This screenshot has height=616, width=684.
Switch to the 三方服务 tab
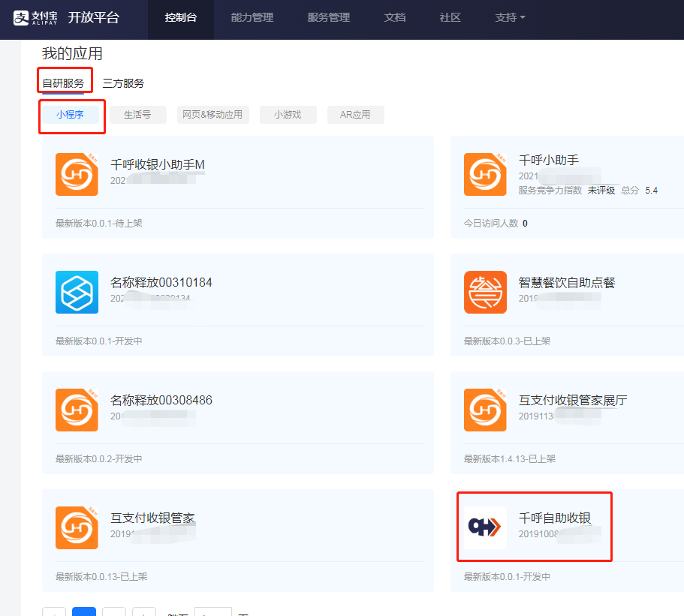pos(123,83)
